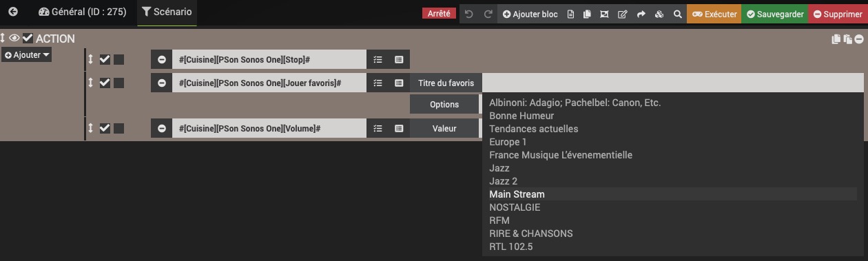Edit the Jouer favoris command field
Image resolution: width=868 pixels, height=261 pixels.
point(269,83)
